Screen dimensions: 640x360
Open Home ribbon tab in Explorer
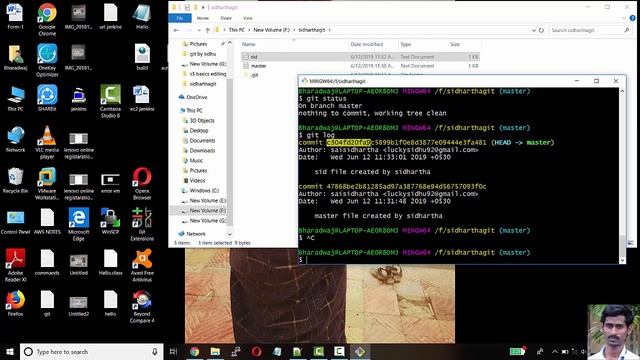click(x=202, y=18)
